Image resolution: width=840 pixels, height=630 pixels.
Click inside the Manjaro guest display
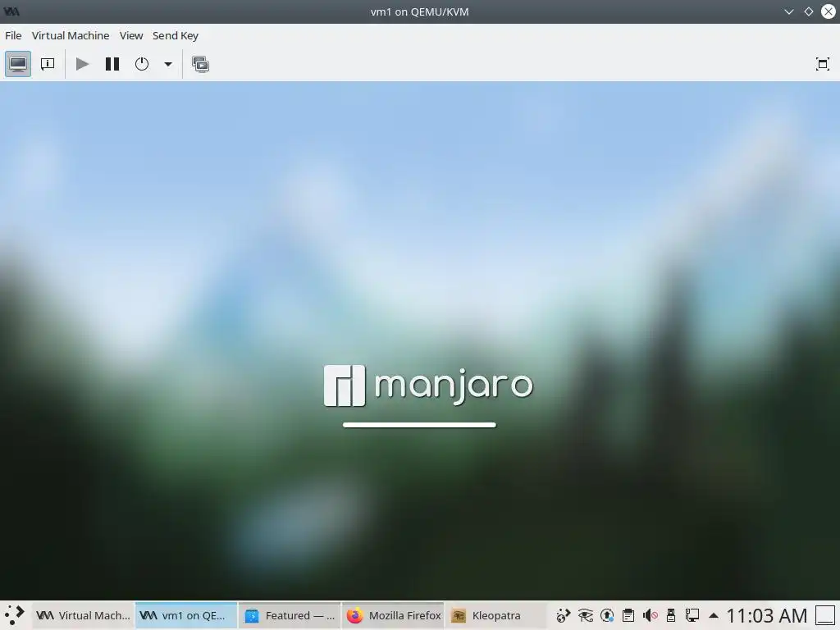419,340
